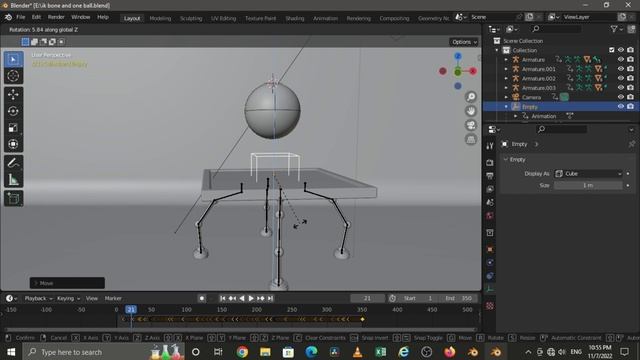This screenshot has width=640, height=360.
Task: Collapse the Empty tree item
Action: [506, 107]
